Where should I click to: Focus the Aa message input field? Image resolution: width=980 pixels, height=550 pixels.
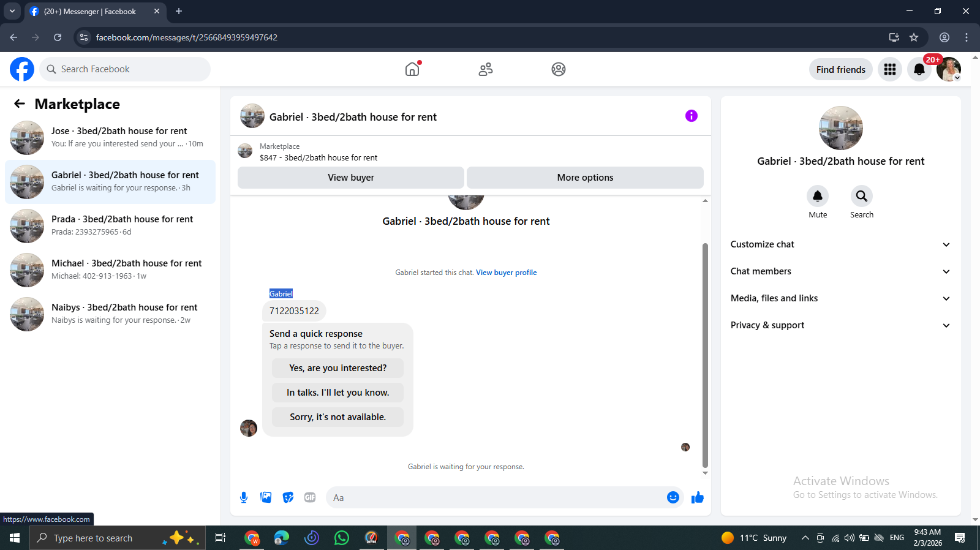click(496, 497)
